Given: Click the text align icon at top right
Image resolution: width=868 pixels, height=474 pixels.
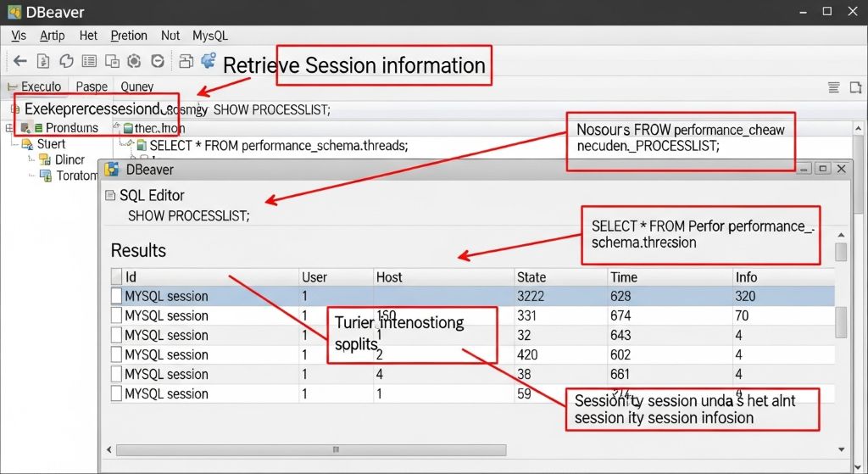Looking at the screenshot, I should click(x=834, y=86).
